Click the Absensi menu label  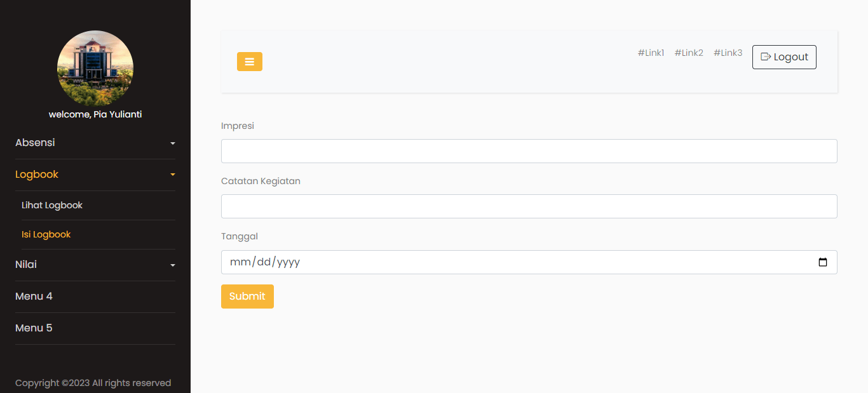pos(36,143)
